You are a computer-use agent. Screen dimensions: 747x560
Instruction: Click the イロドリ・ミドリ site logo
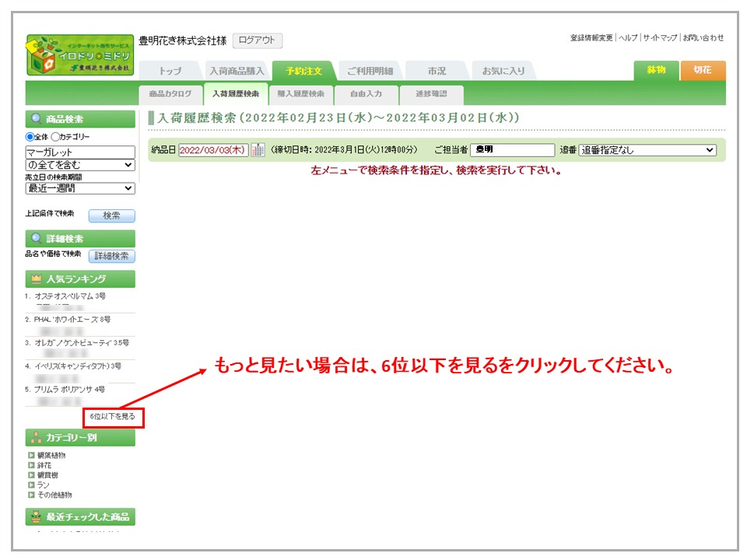(x=80, y=55)
